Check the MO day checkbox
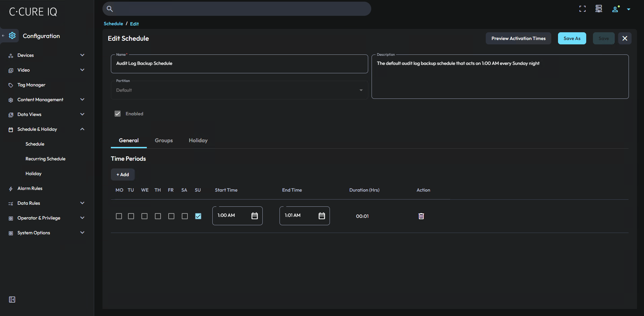 point(119,216)
